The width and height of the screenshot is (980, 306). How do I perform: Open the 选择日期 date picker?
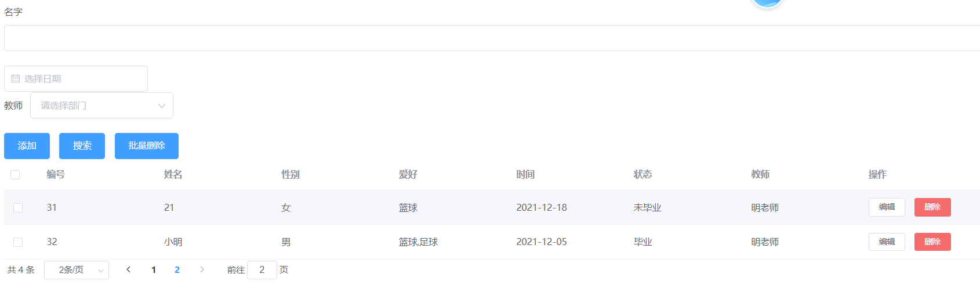pyautogui.click(x=81, y=79)
